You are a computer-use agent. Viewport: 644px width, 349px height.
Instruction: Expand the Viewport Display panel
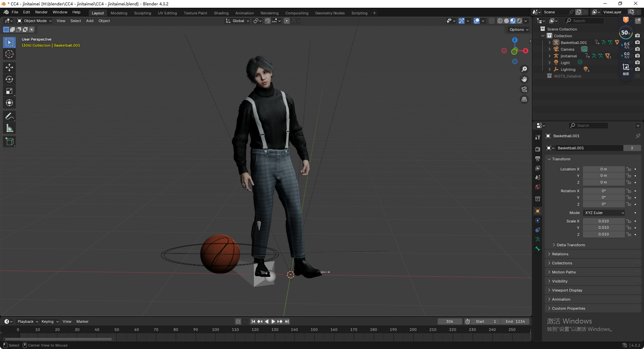[593, 290]
